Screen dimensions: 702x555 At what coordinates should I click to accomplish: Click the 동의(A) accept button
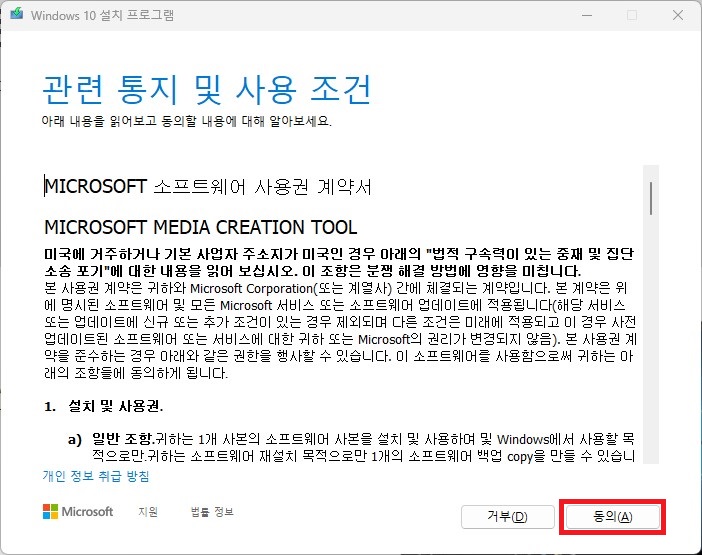tap(612, 517)
